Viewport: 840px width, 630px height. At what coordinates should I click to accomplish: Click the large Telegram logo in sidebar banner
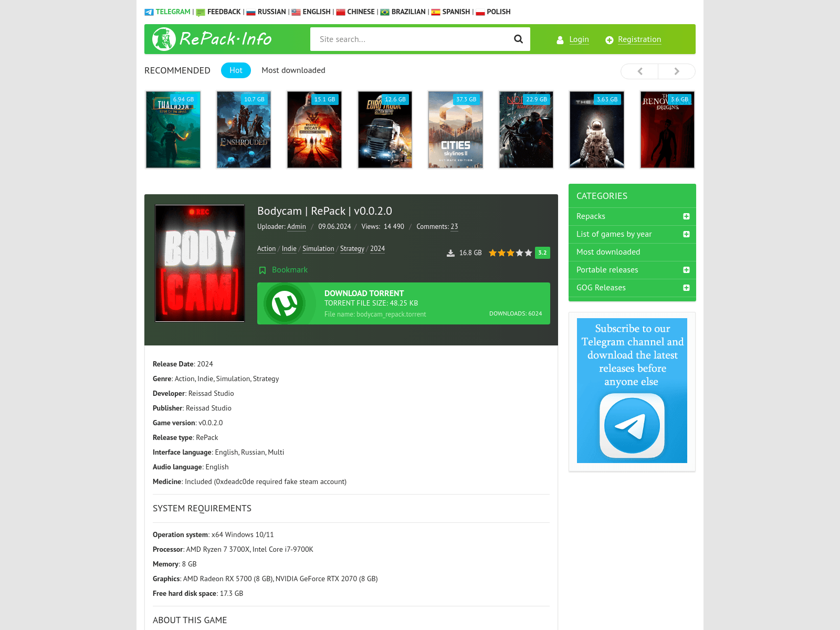[x=632, y=426]
